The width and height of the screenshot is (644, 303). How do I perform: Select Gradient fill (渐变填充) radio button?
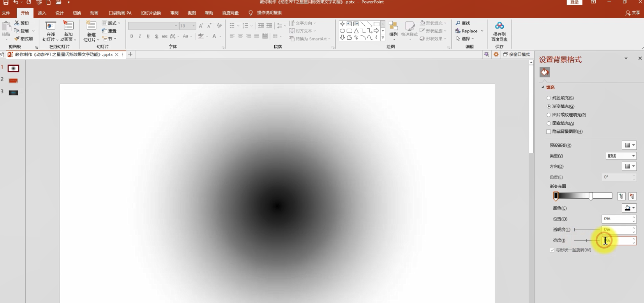(549, 107)
